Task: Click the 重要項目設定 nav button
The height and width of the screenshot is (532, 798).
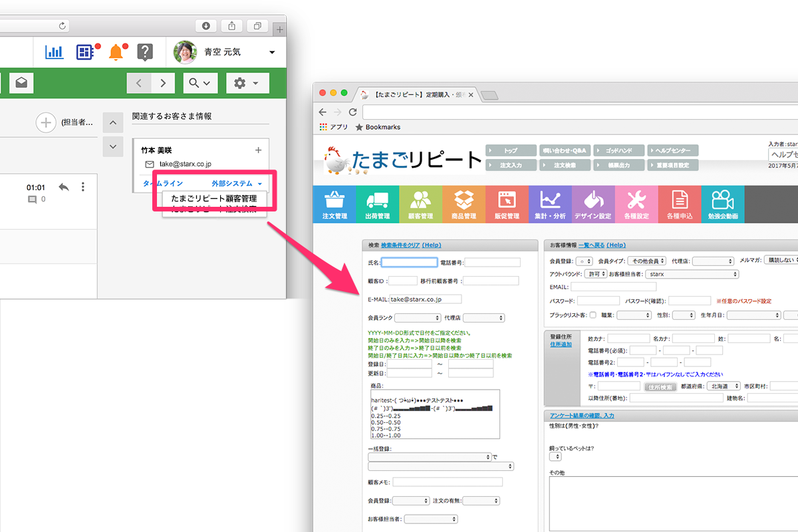Action: coord(672,164)
